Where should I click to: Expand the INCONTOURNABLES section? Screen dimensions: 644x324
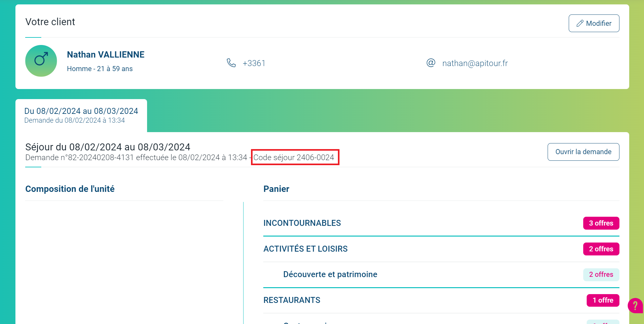pyautogui.click(x=302, y=223)
